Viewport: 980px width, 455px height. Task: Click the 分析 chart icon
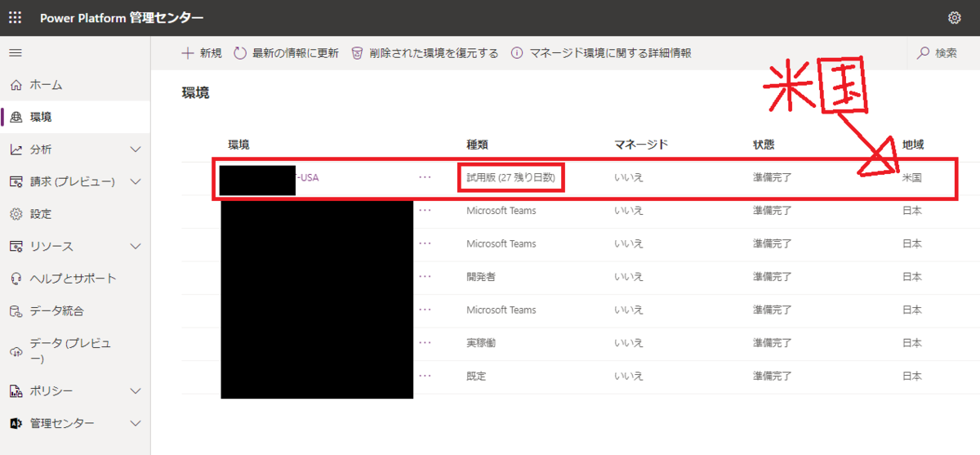[x=16, y=149]
